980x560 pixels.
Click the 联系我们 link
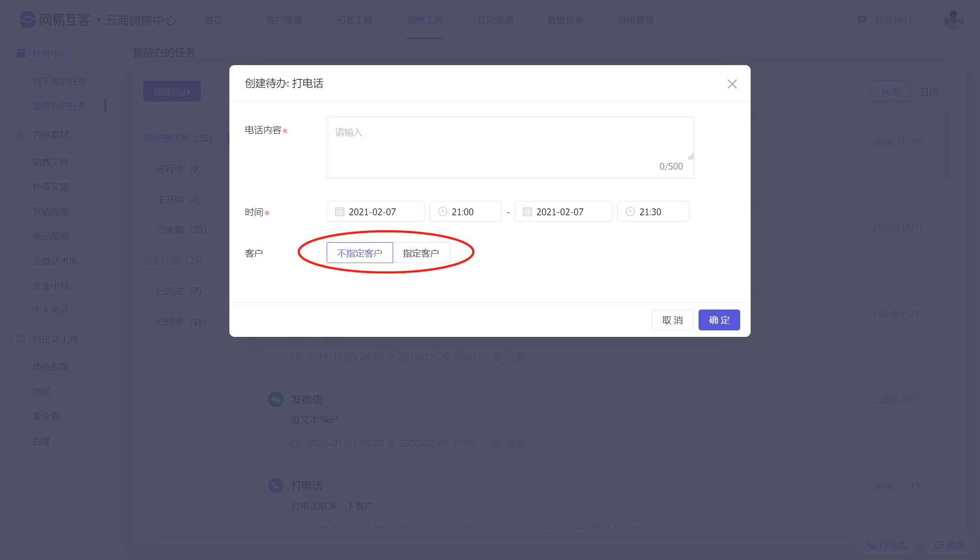(x=893, y=20)
